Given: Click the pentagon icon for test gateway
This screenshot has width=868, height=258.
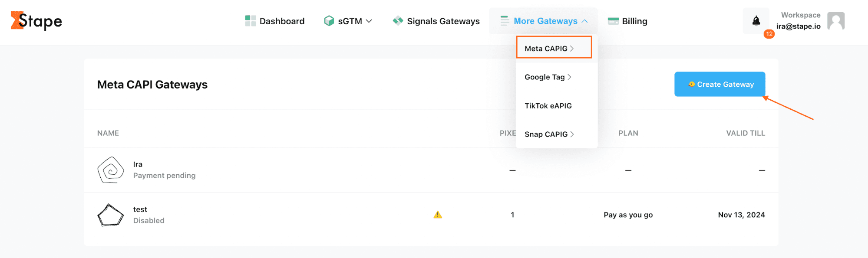Looking at the screenshot, I should [x=111, y=215].
